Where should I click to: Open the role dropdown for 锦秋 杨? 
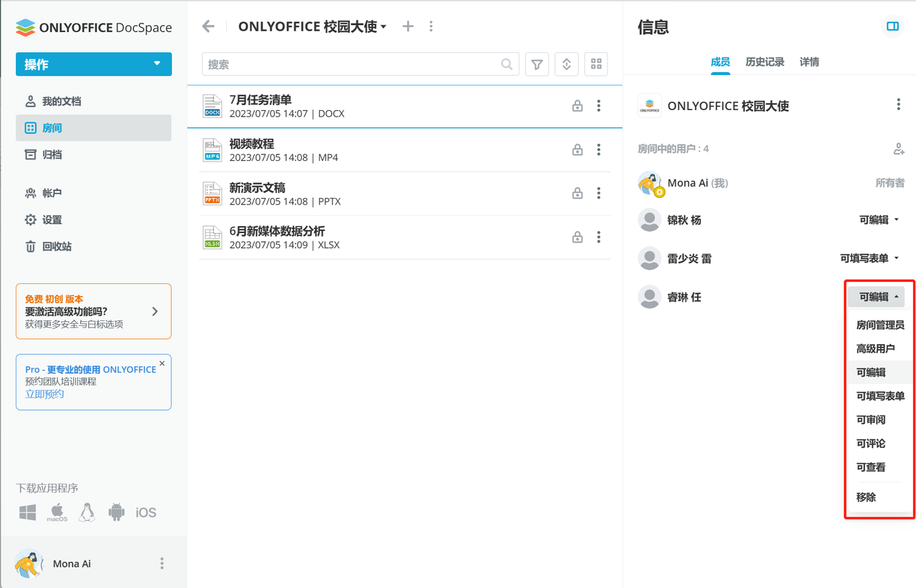pyautogui.click(x=880, y=220)
